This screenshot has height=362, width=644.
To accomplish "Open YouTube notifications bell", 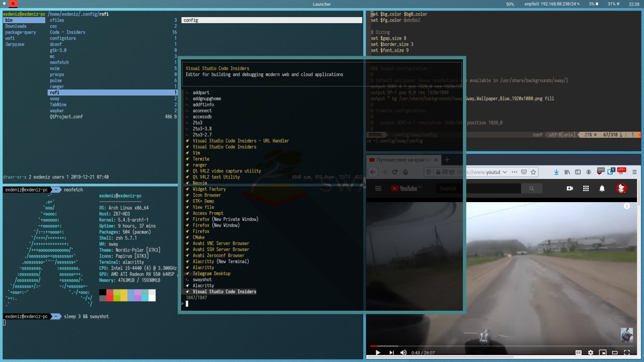I will point(602,189).
